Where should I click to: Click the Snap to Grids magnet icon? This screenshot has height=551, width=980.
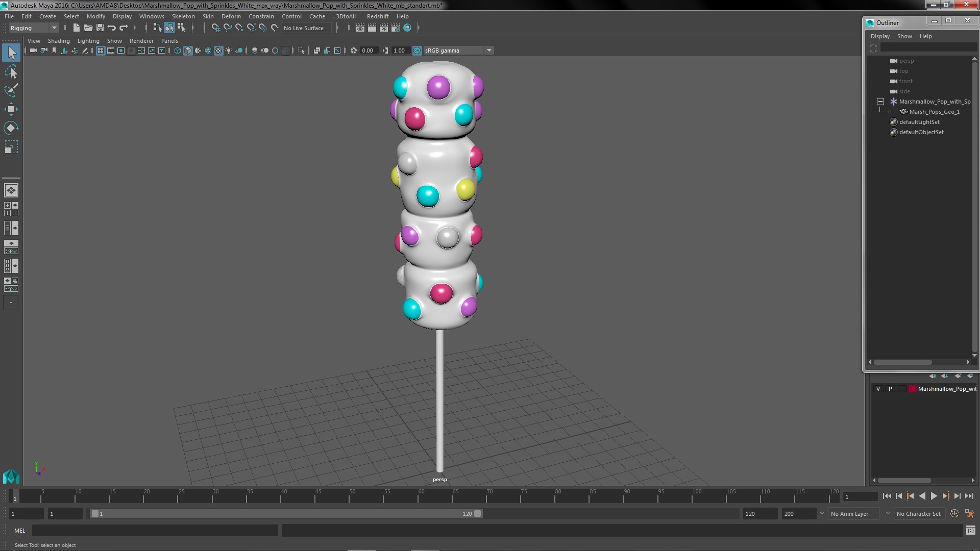(215, 28)
